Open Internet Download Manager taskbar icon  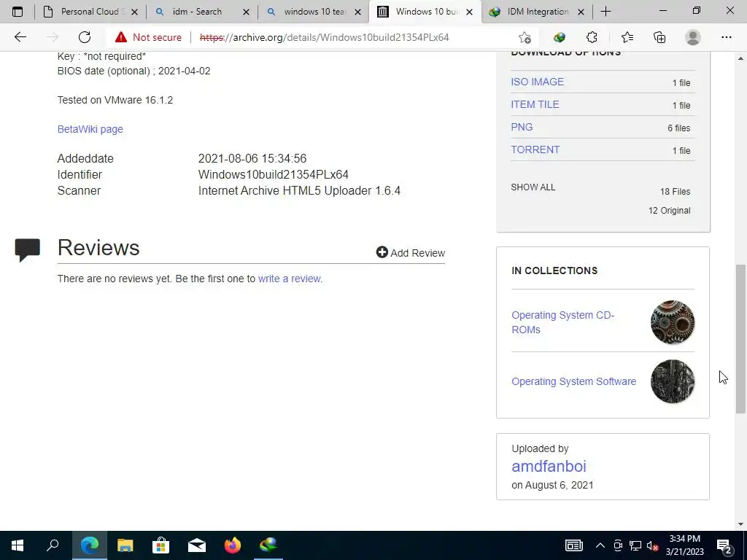tap(268, 545)
